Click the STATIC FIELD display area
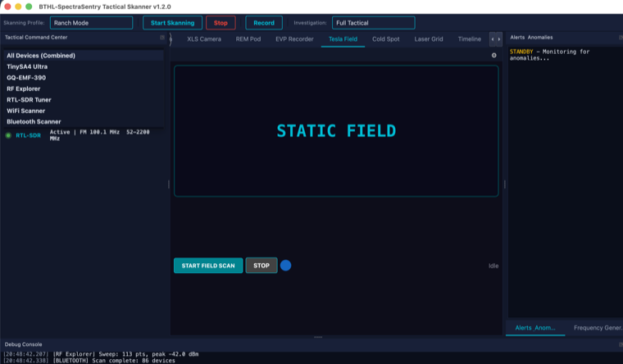 pyautogui.click(x=336, y=131)
